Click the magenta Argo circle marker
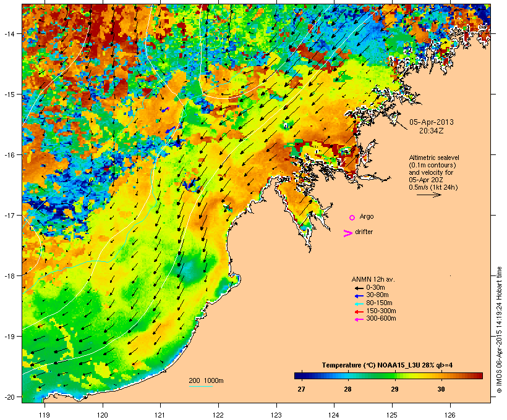The width and height of the screenshot is (507, 420). click(x=352, y=218)
